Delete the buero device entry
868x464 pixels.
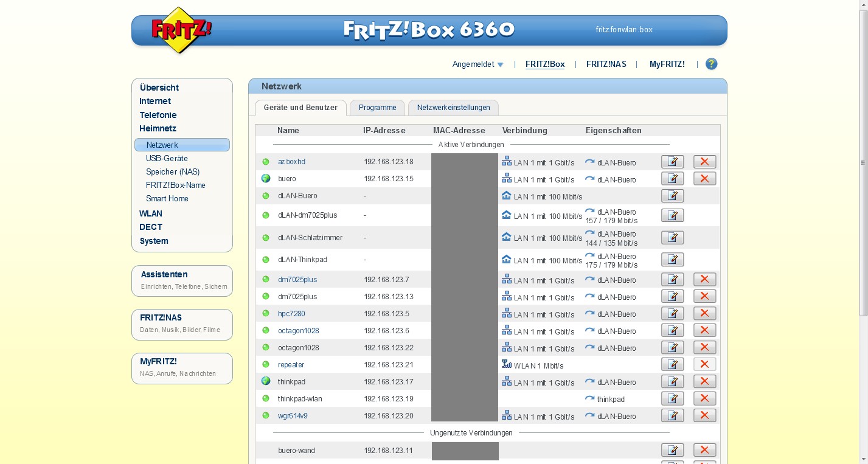[704, 179]
